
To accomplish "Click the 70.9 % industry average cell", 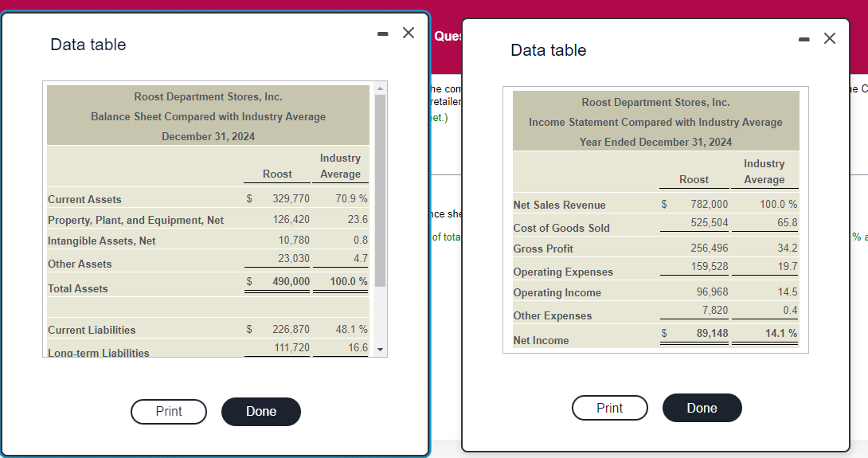I will pyautogui.click(x=351, y=198).
